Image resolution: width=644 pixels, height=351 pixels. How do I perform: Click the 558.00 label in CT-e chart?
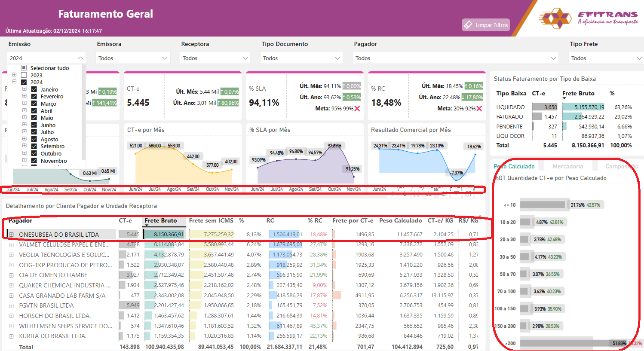[x=174, y=146]
